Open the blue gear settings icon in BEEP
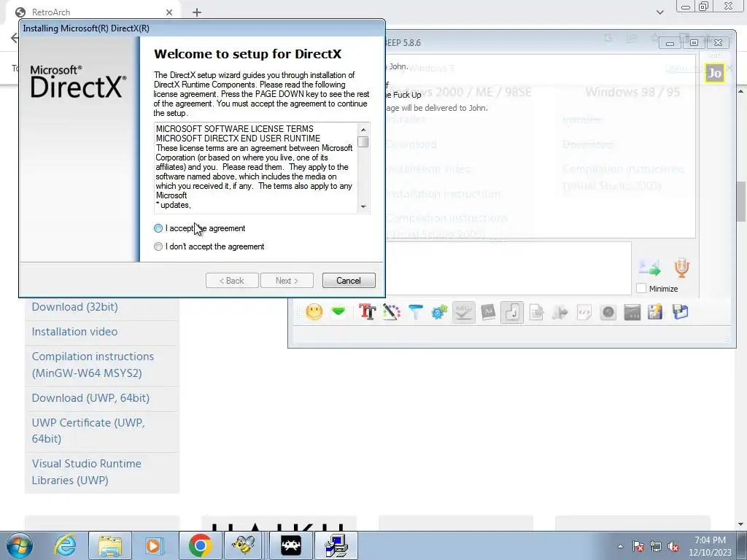The width and height of the screenshot is (747, 560). (x=439, y=312)
